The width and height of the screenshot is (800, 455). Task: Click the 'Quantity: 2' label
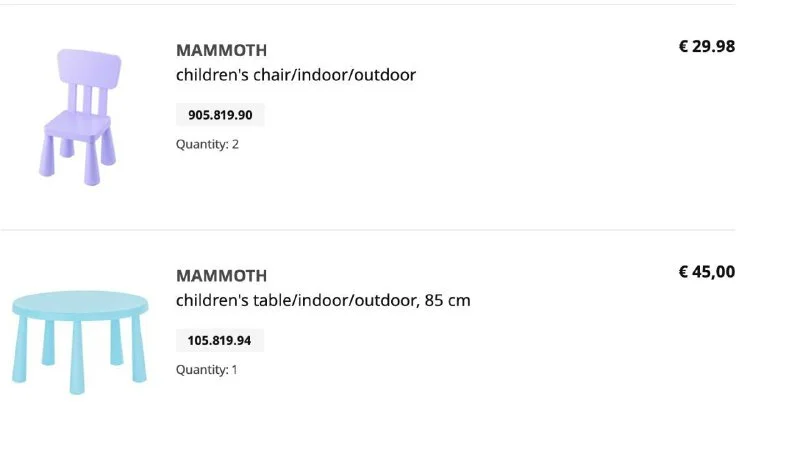(207, 144)
